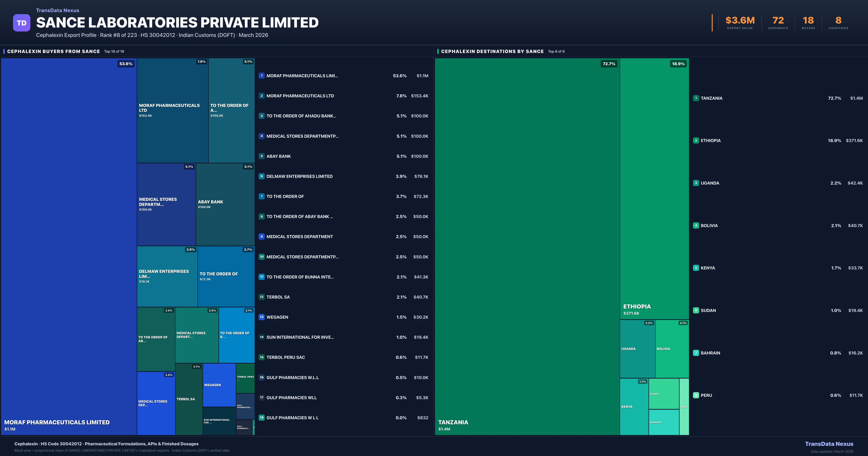
Task: Click green badge 1 beside Tanzania
Action: (696, 98)
